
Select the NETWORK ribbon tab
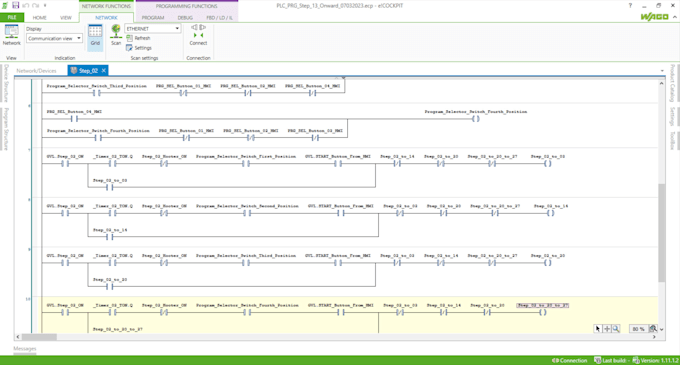(106, 18)
